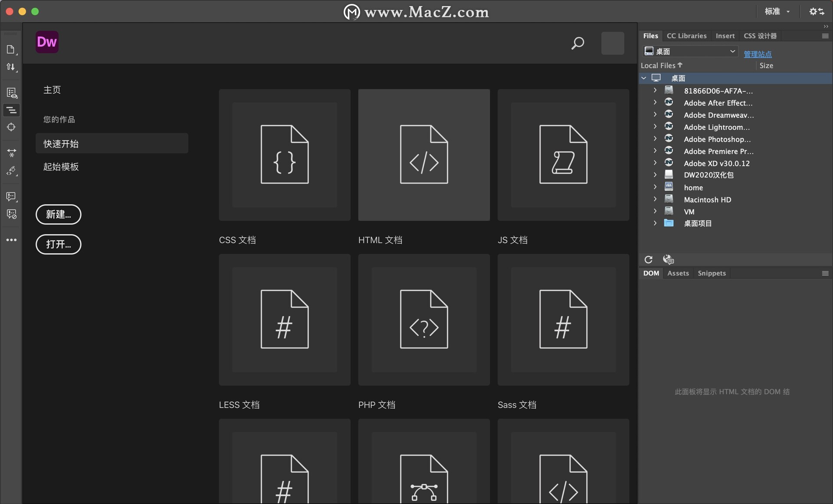Select the DOM tab

tap(651, 273)
